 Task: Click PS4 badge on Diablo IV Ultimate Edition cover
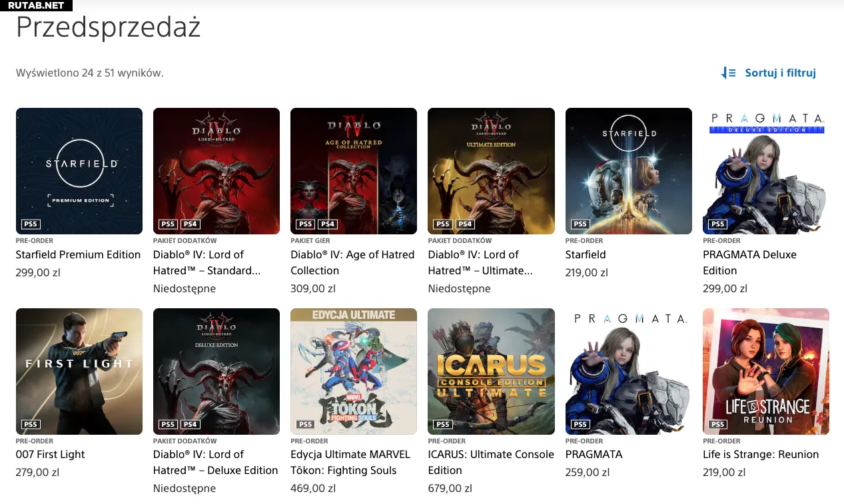(465, 224)
